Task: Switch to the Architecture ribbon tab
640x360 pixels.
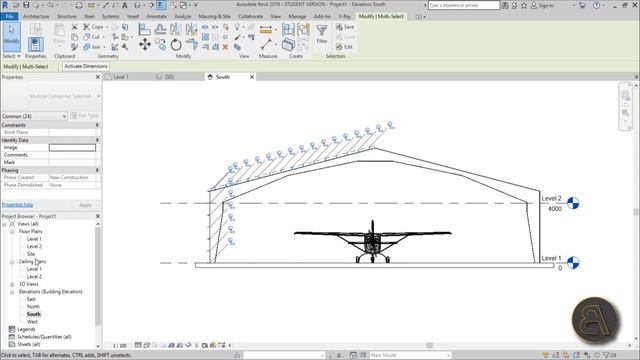Action: click(36, 16)
